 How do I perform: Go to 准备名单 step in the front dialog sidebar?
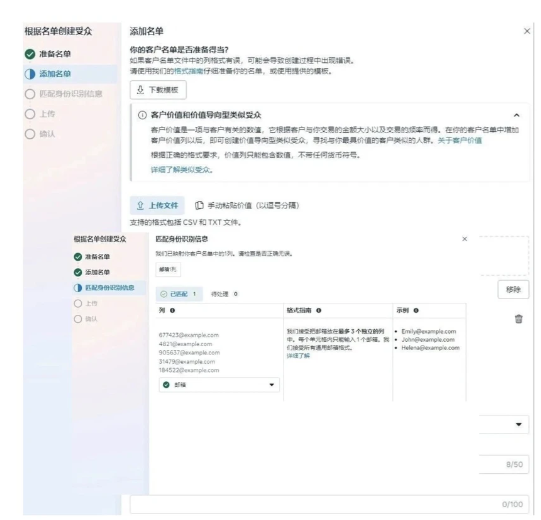pos(92,257)
